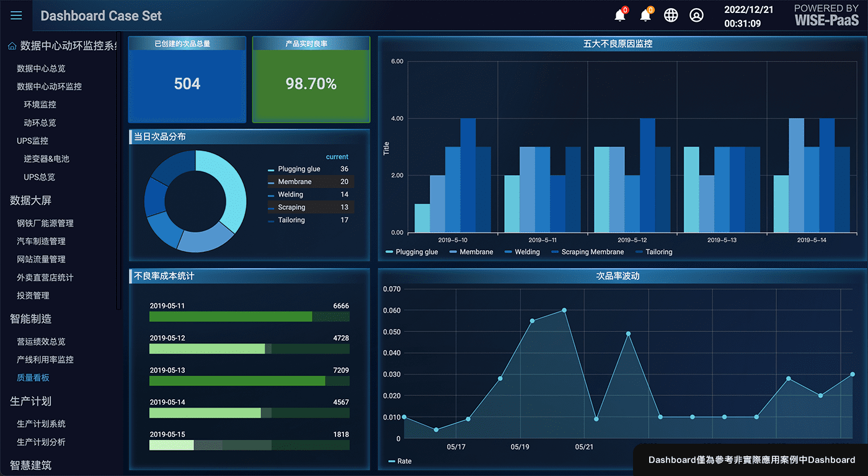The image size is (868, 476).
Task: Open the hamburger menu icon
Action: pyautogui.click(x=16, y=16)
